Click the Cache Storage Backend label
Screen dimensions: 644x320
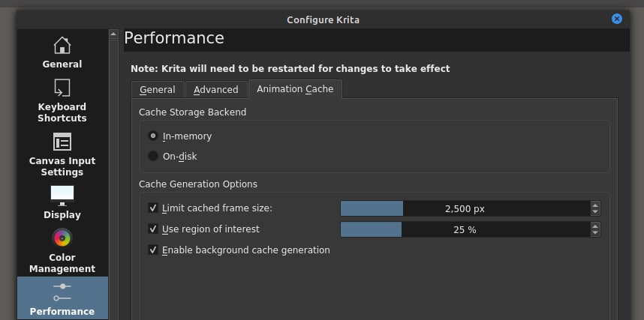click(x=193, y=112)
